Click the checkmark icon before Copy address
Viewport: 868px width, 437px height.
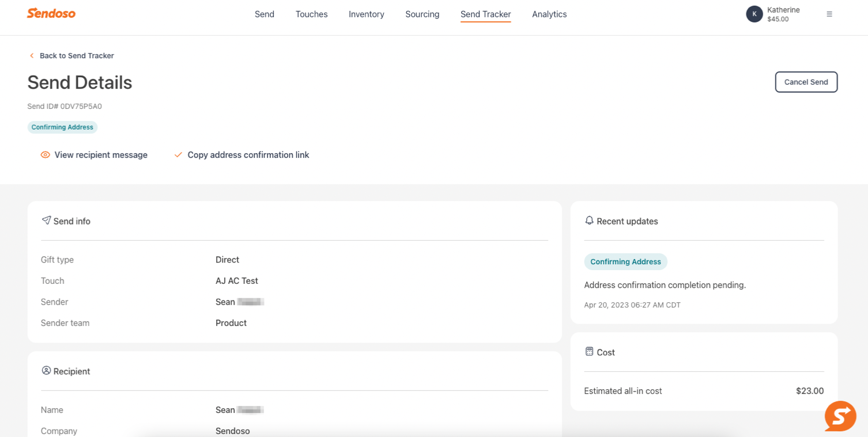point(178,155)
